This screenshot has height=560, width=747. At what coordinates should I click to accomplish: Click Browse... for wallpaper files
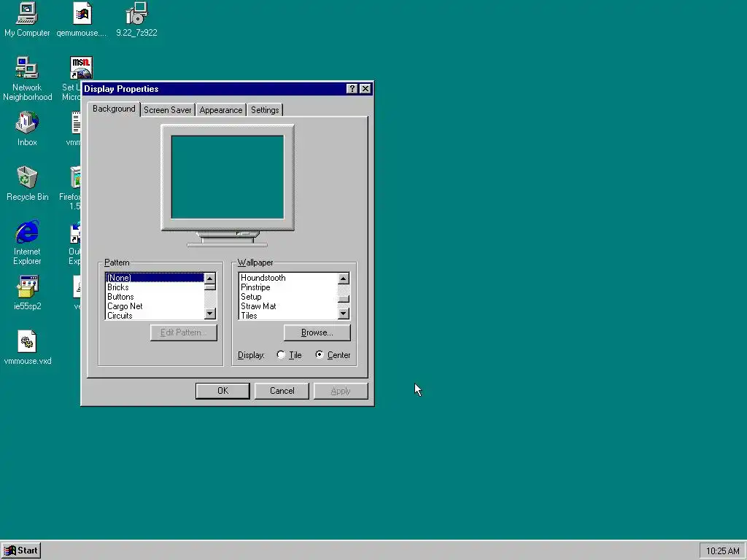317,332
